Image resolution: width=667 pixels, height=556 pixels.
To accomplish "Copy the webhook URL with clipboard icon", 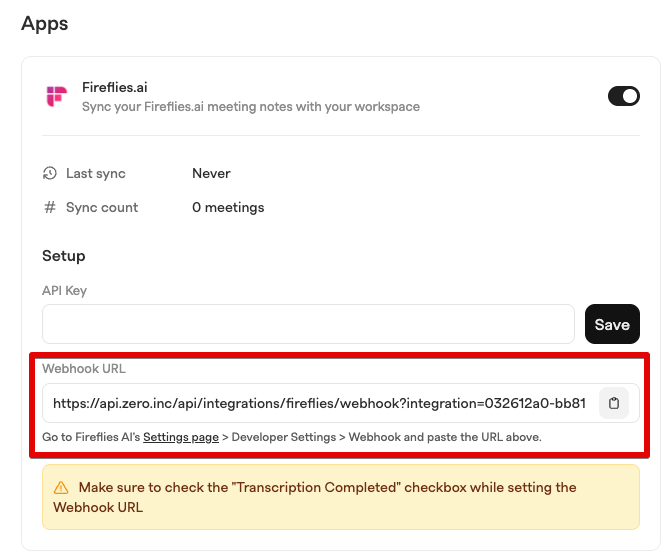I will (613, 403).
